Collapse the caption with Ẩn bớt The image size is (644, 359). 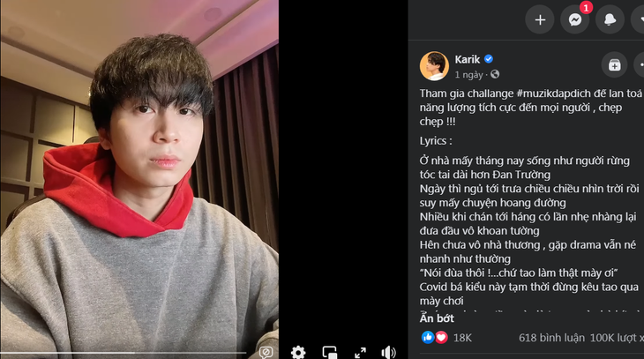click(x=437, y=318)
